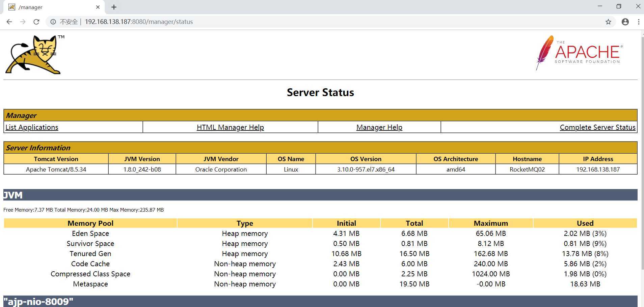Click JVM version 1.8.0_242-b08 cell
644x307 pixels.
(142, 169)
